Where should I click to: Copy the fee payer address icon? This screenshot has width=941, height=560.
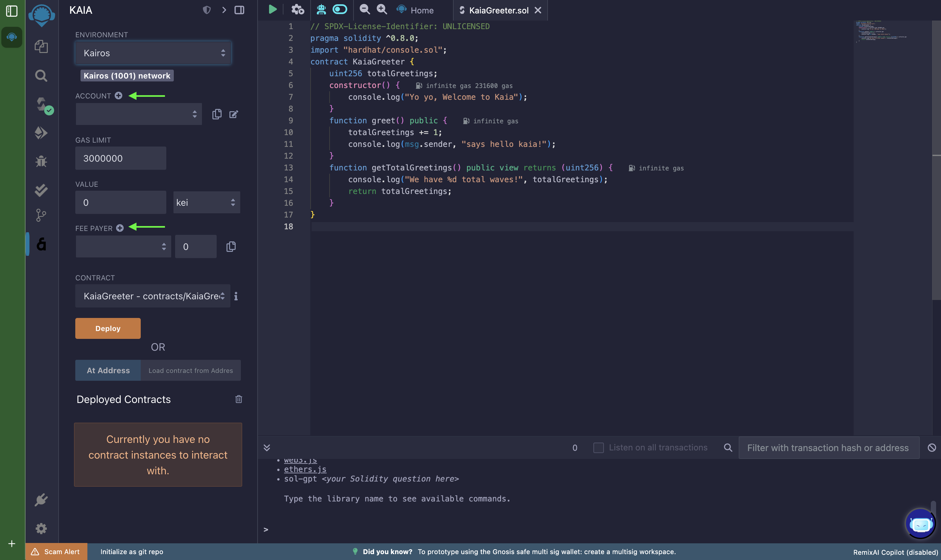click(x=231, y=246)
